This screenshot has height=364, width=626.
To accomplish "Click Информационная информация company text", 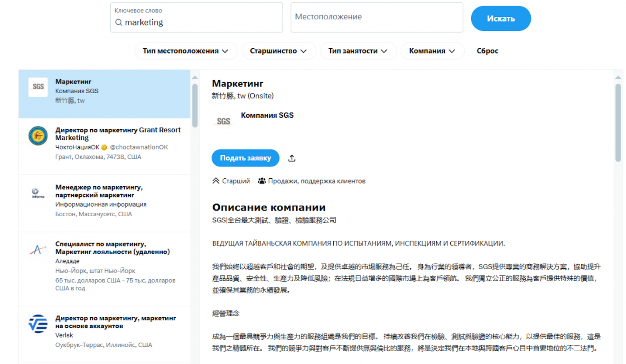I will (101, 204).
